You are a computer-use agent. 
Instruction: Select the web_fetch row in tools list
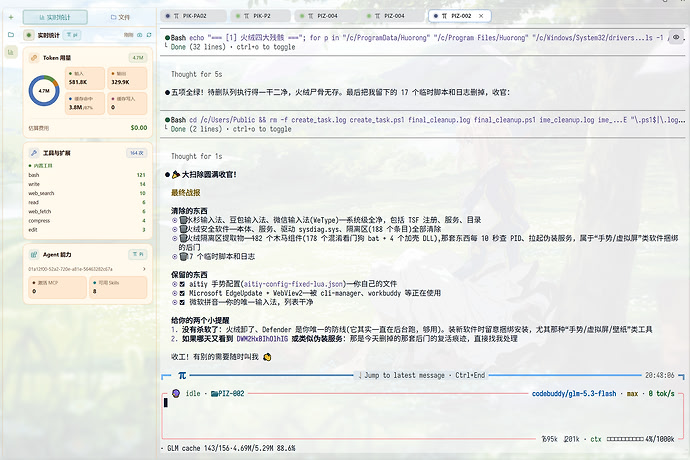click(x=87, y=211)
